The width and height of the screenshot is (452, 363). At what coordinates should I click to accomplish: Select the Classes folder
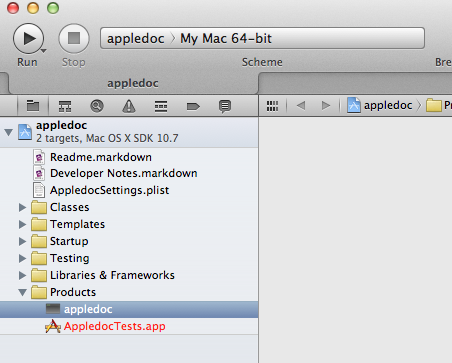[x=69, y=207]
